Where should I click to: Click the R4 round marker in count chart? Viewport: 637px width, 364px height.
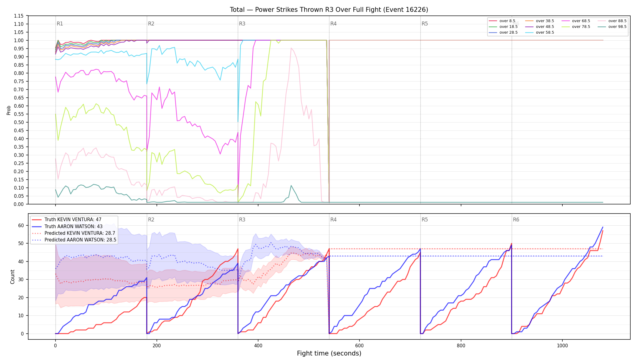333,220
